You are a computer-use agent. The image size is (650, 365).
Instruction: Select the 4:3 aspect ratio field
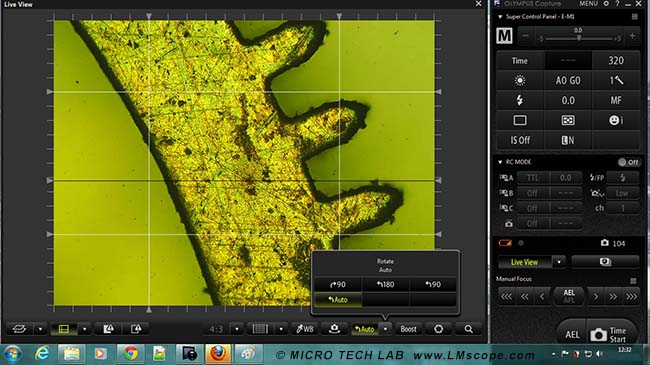coord(216,329)
